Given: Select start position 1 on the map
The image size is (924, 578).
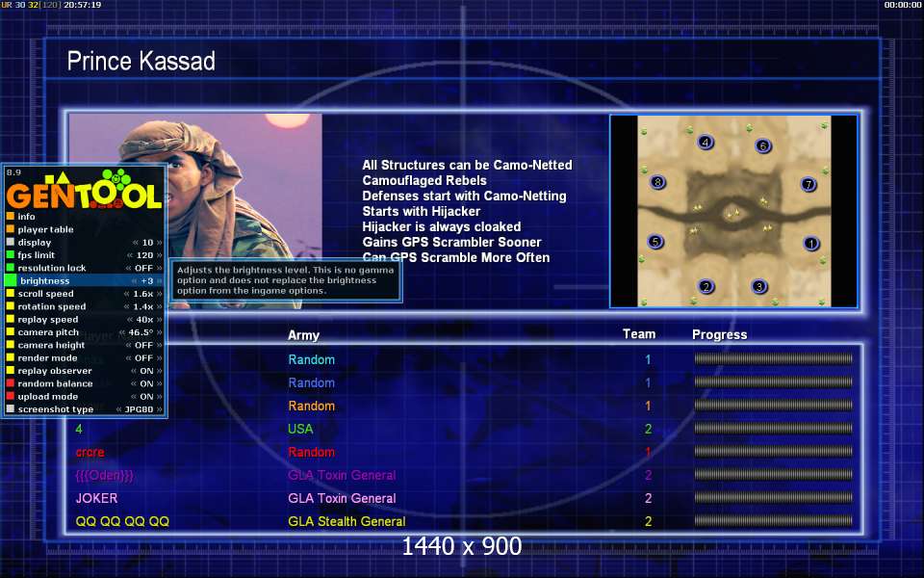Looking at the screenshot, I should pos(811,243).
